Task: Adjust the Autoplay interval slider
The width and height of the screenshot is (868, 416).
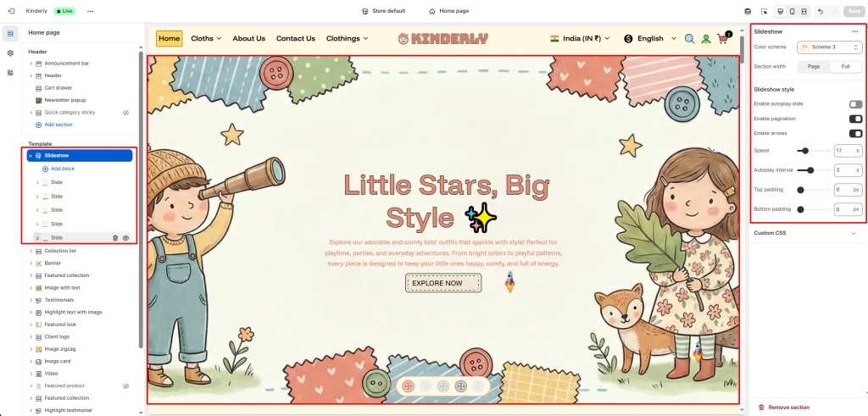Action: tap(814, 170)
